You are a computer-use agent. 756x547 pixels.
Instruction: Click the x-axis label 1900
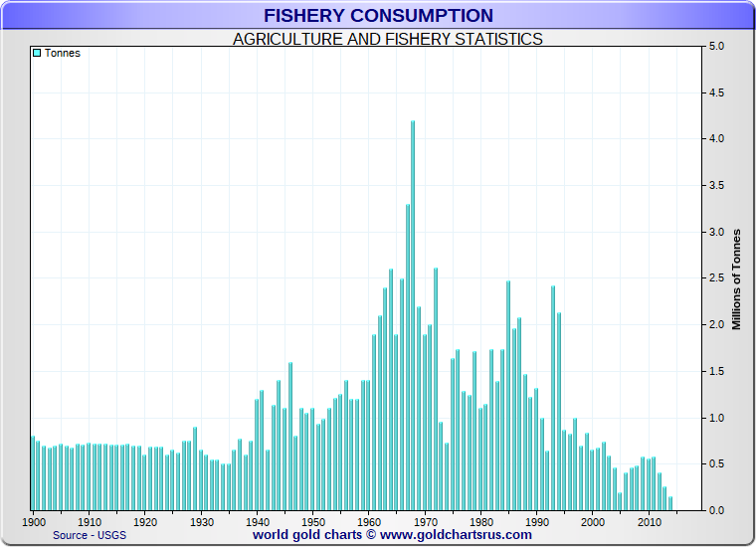click(x=34, y=522)
